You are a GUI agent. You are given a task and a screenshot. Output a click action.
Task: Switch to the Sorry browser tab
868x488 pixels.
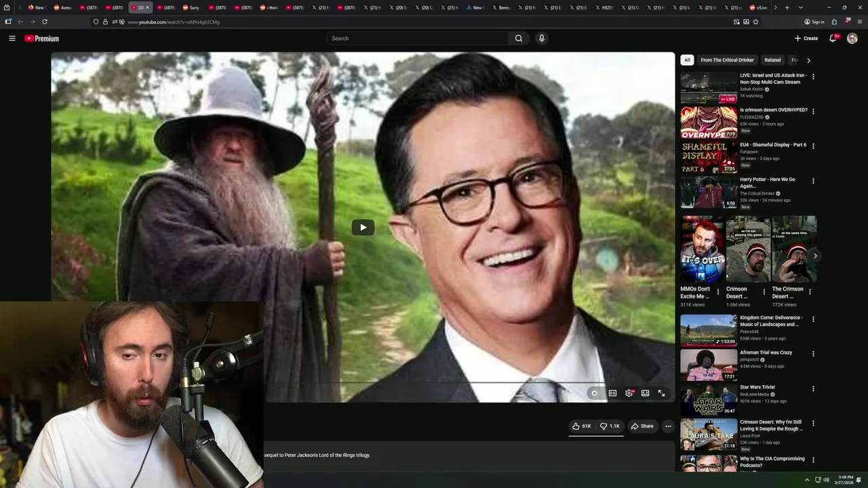coord(191,7)
